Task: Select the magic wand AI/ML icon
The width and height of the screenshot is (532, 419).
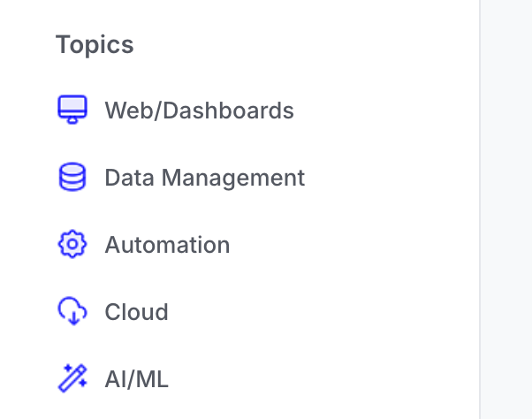Action: [72, 378]
